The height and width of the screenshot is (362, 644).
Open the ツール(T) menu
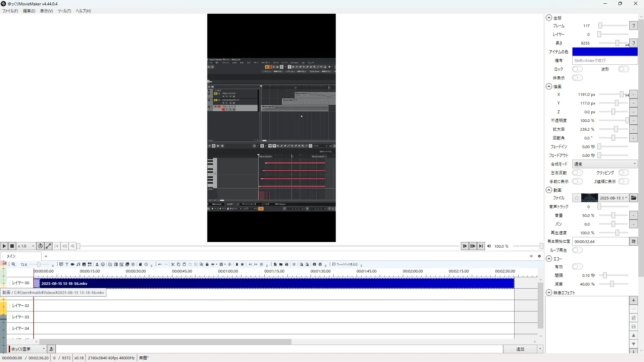tap(64, 11)
